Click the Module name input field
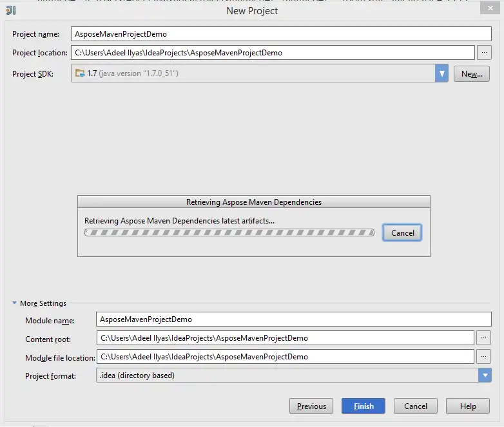This screenshot has height=427, width=504. (293, 319)
